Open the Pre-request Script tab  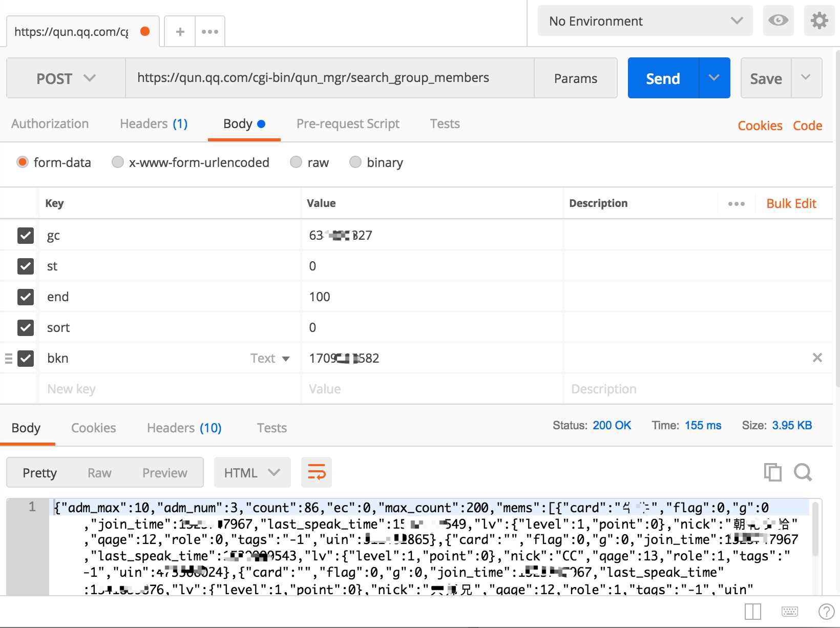348,124
